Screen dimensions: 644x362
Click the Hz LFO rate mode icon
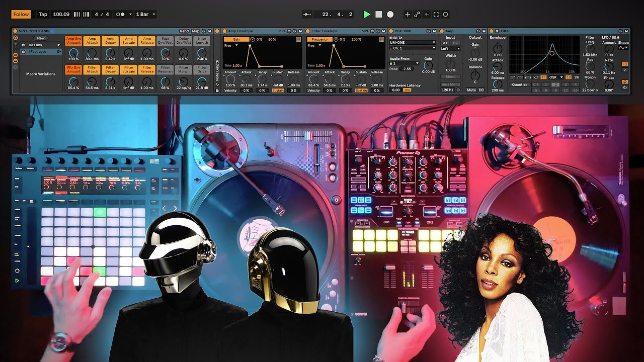tap(625, 64)
